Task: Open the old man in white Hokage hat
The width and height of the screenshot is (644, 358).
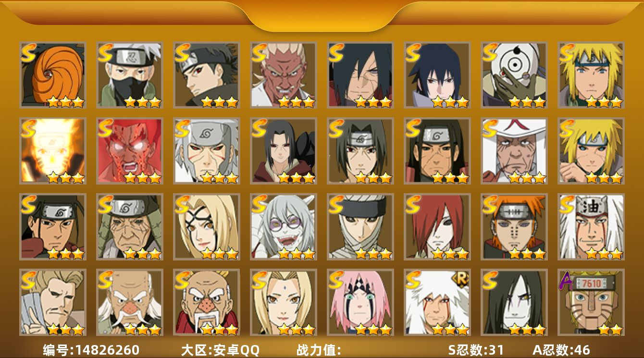Action: [514, 151]
